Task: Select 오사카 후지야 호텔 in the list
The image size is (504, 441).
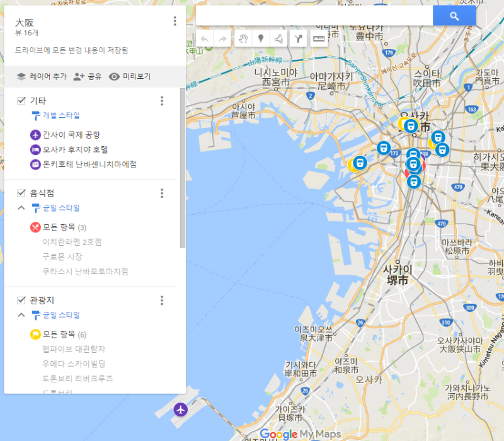Action: (x=75, y=150)
